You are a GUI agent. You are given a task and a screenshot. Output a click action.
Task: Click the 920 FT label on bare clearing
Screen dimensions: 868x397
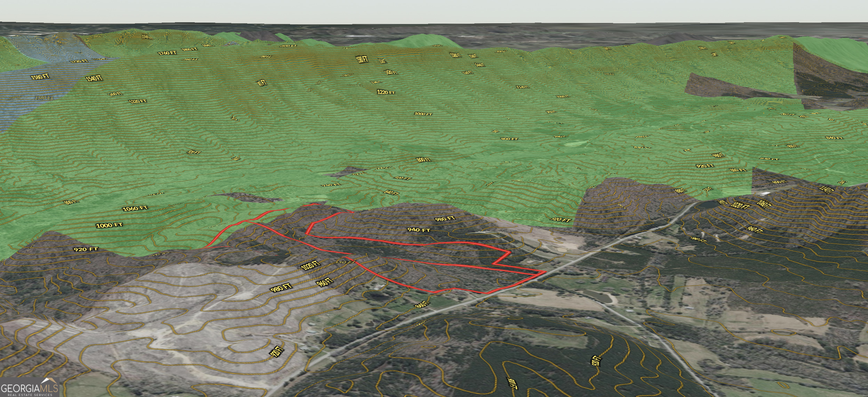277,353
